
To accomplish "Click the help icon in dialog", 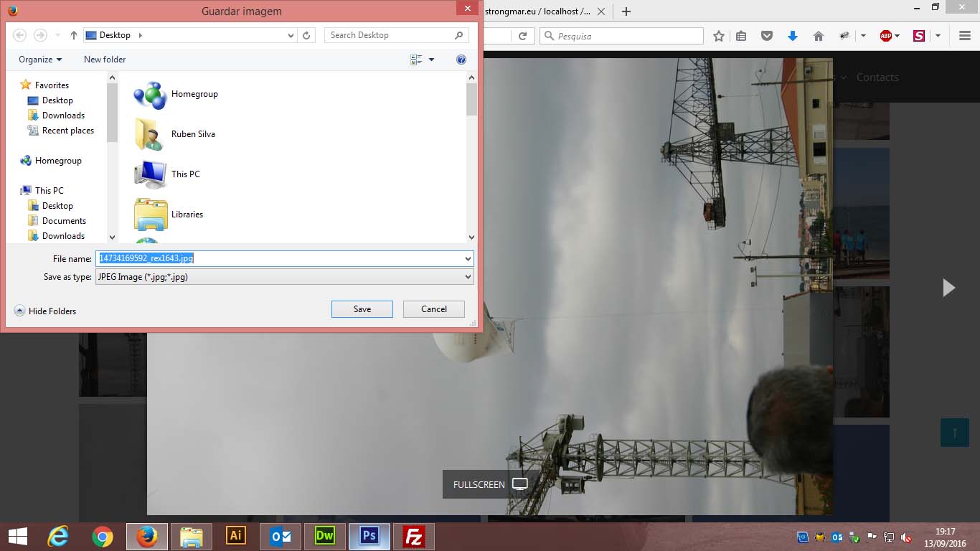I will tap(461, 60).
